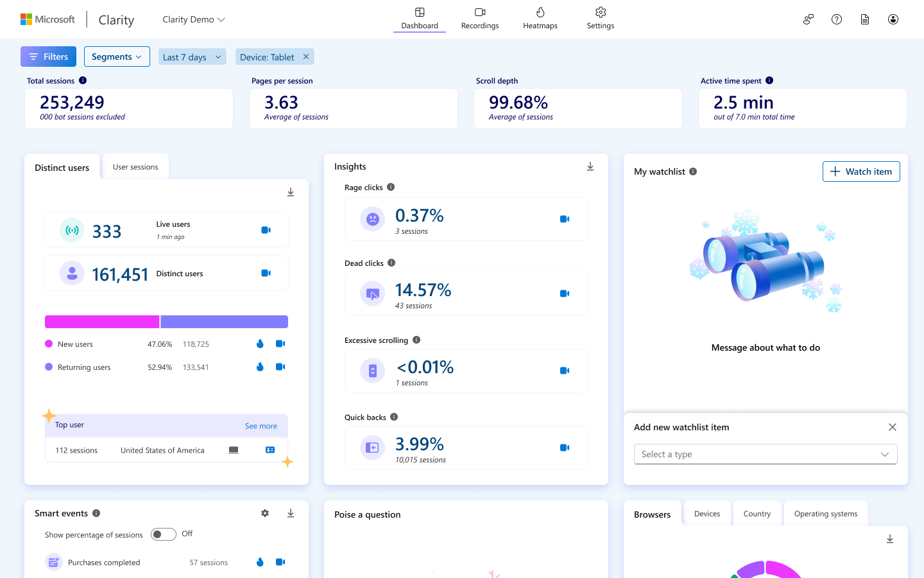Open See more for Top user
This screenshot has width=924, height=578.
(261, 425)
